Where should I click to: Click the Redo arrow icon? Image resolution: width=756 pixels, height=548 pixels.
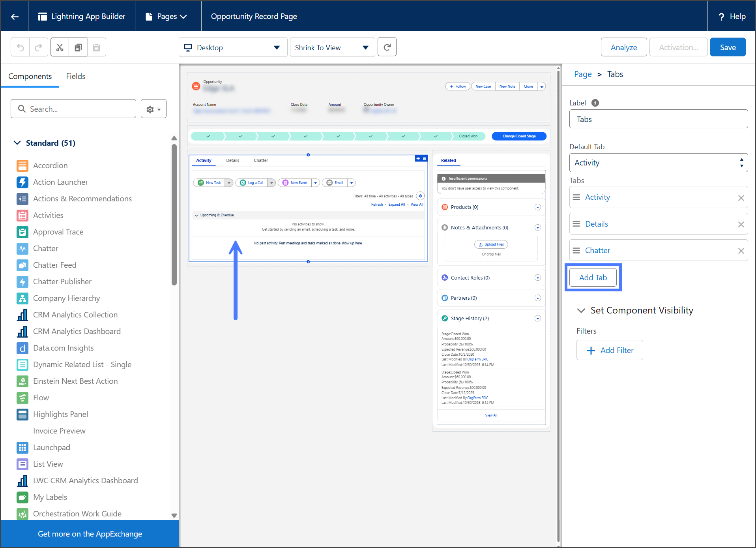tap(39, 47)
